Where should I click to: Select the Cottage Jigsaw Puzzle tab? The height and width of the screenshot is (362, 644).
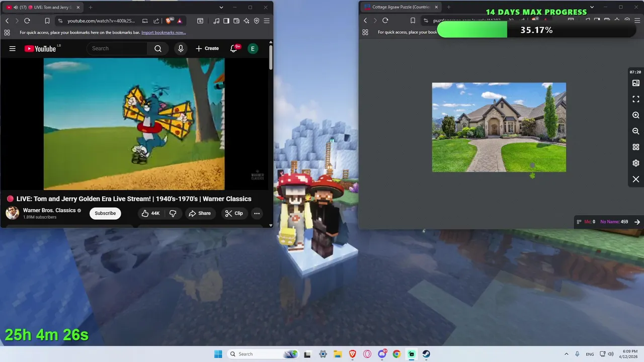coord(401,7)
